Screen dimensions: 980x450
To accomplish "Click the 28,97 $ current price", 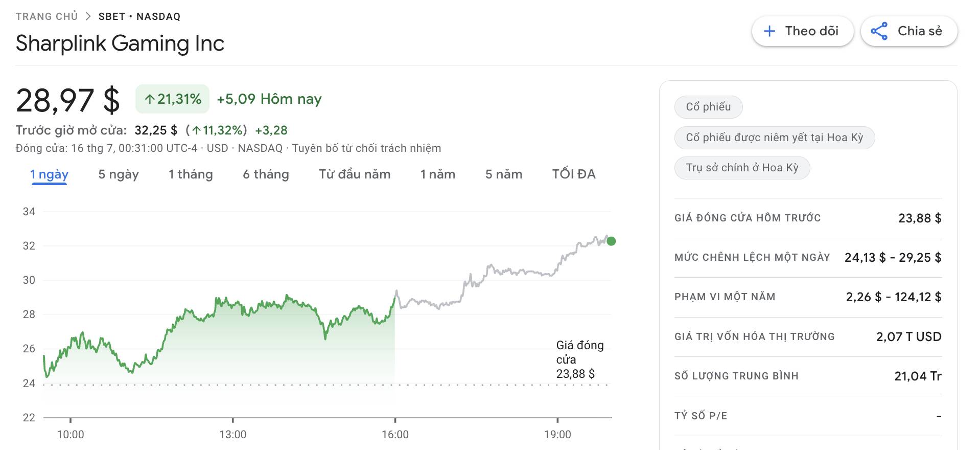I will tap(68, 100).
